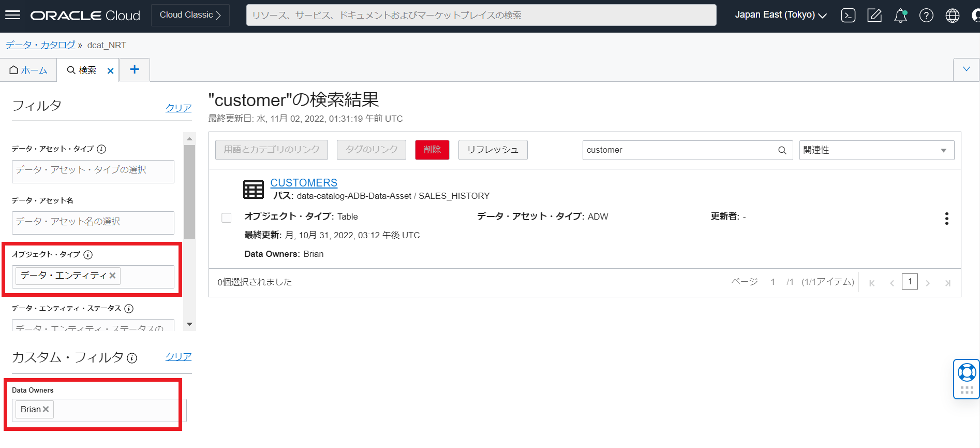The width and height of the screenshot is (980, 448).
Task: Remove the データ・エンティティ filter chip
Action: [x=112, y=276]
